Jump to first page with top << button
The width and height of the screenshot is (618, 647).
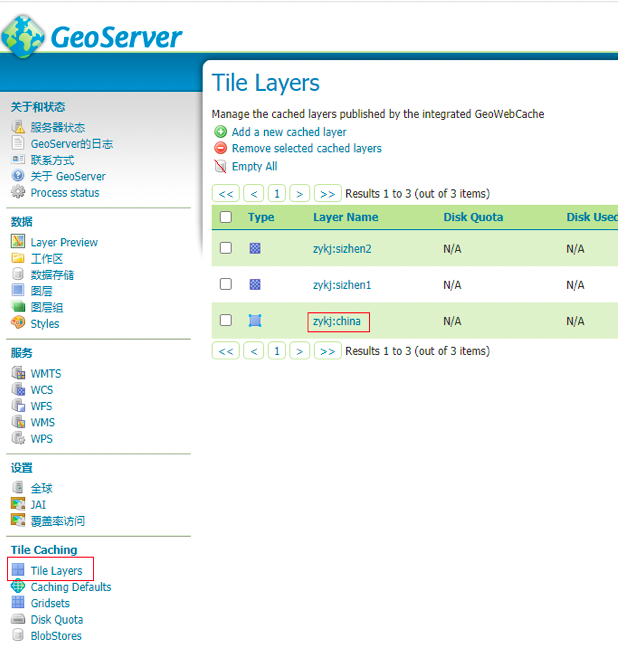click(x=226, y=193)
